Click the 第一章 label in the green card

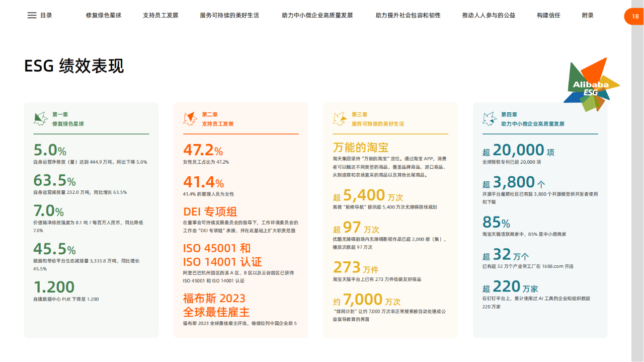coord(60,114)
